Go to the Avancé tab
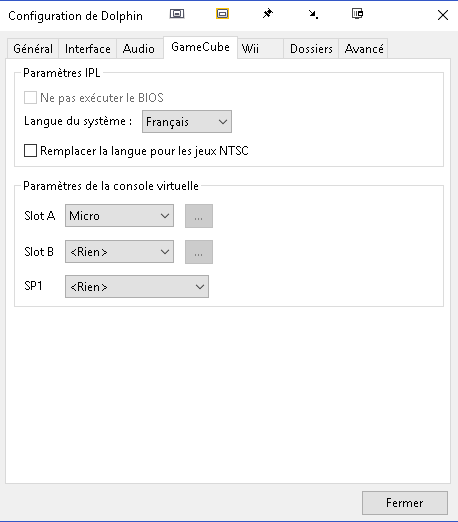This screenshot has height=522, width=458. click(363, 49)
